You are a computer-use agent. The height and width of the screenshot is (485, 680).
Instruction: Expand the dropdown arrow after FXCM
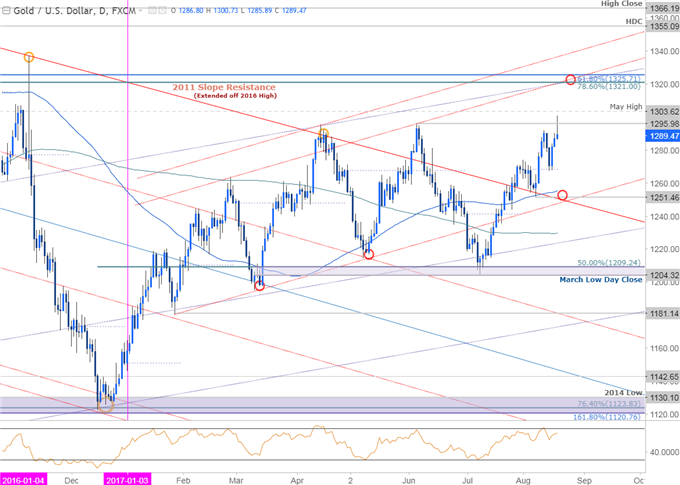click(x=141, y=10)
